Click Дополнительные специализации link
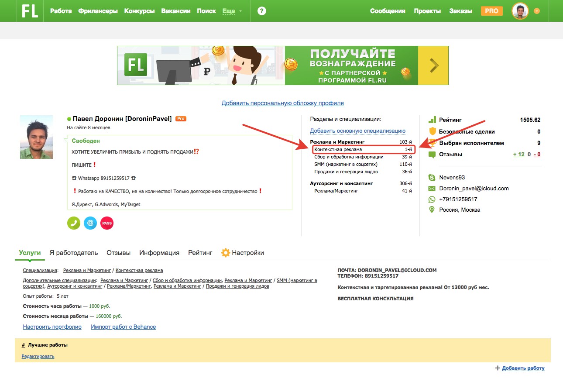 coord(59,280)
